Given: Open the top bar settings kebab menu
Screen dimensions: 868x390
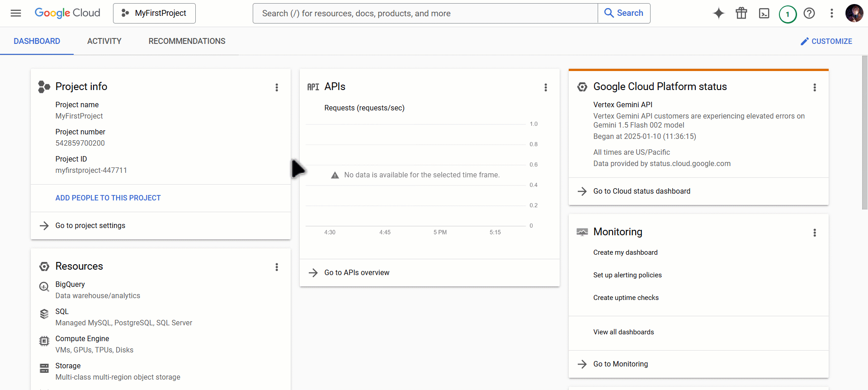Looking at the screenshot, I should (x=832, y=13).
